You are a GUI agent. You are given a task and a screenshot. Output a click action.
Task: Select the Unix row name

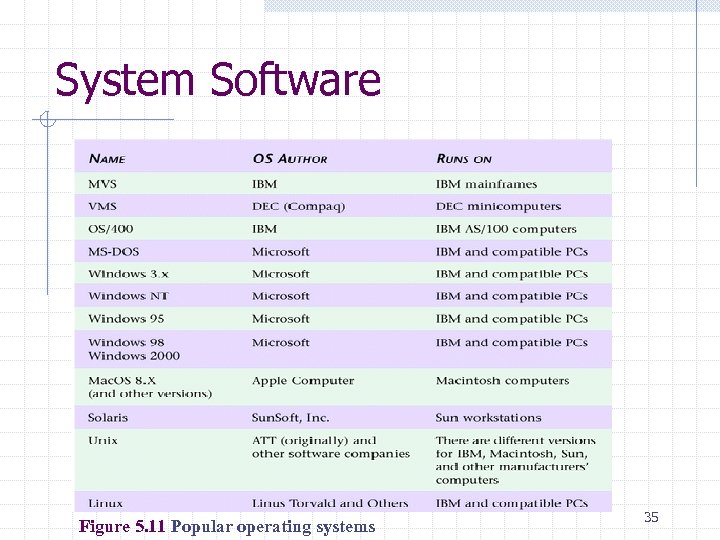click(103, 441)
